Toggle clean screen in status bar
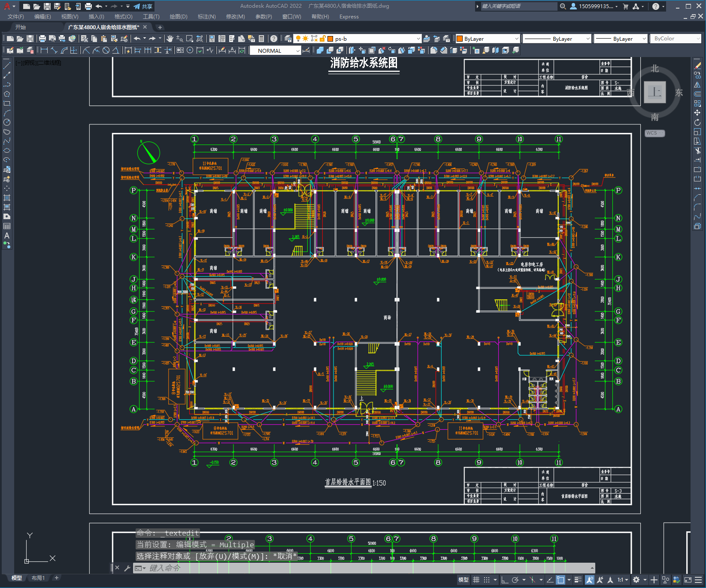Screen dimensions: 706x588 tap(688, 580)
